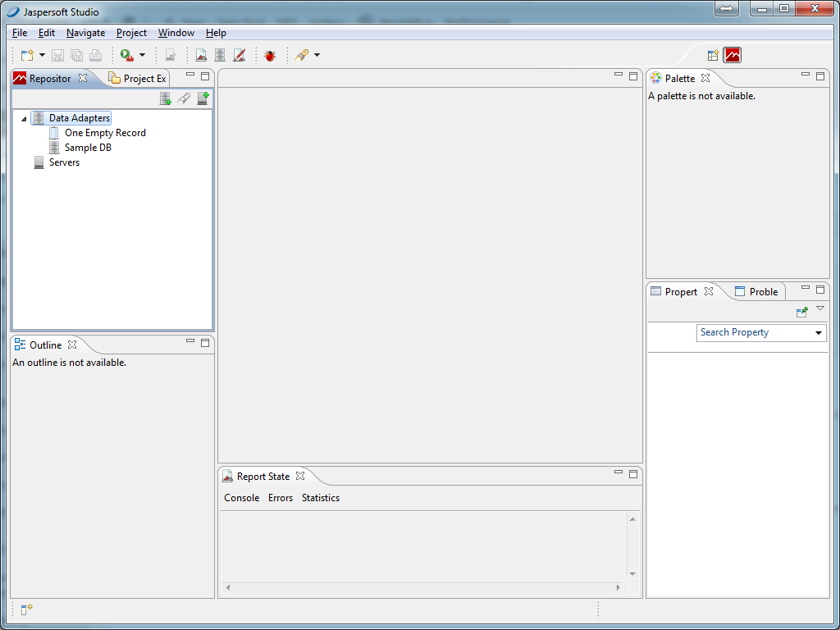Open the File menu

20,33
